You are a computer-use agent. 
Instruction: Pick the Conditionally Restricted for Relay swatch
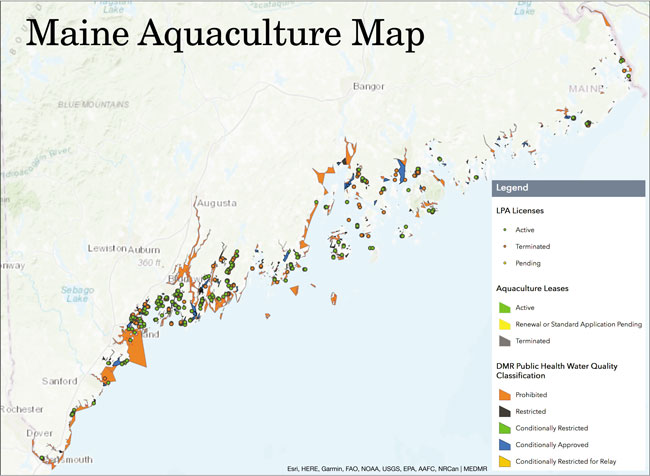(504, 462)
